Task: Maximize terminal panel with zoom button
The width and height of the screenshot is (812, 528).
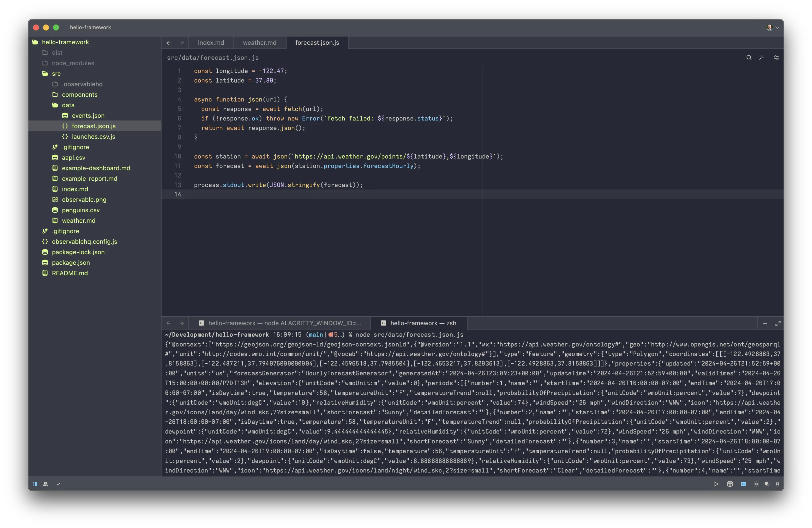Action: 777,323
